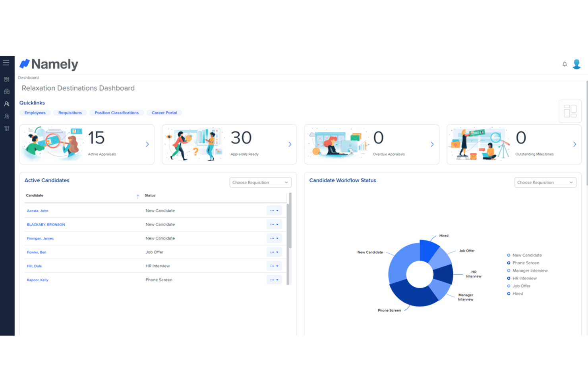Open the actions dropdown for Hill, Dule
The height and width of the screenshot is (392, 588).
tap(274, 266)
